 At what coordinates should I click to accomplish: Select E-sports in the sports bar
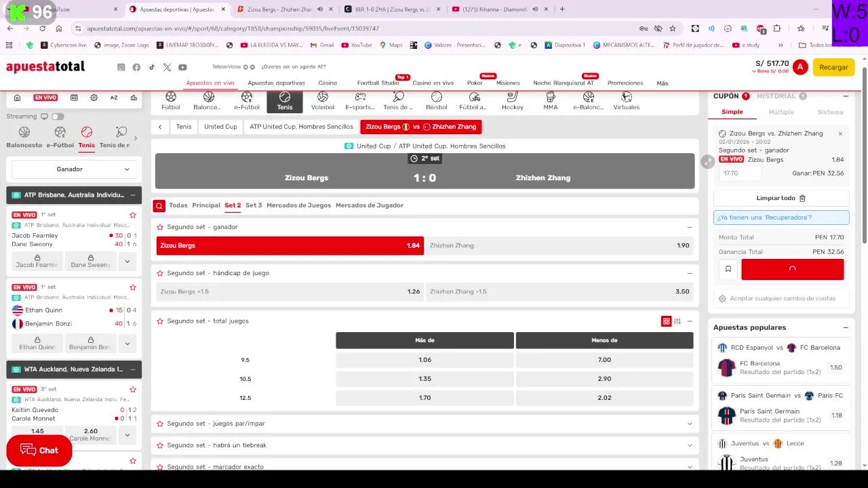(x=360, y=101)
